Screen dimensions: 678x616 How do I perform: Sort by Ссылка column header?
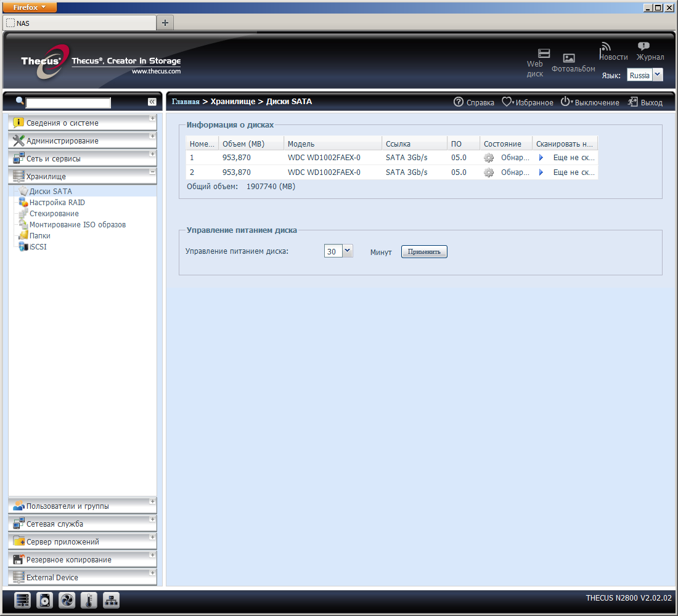[415, 144]
